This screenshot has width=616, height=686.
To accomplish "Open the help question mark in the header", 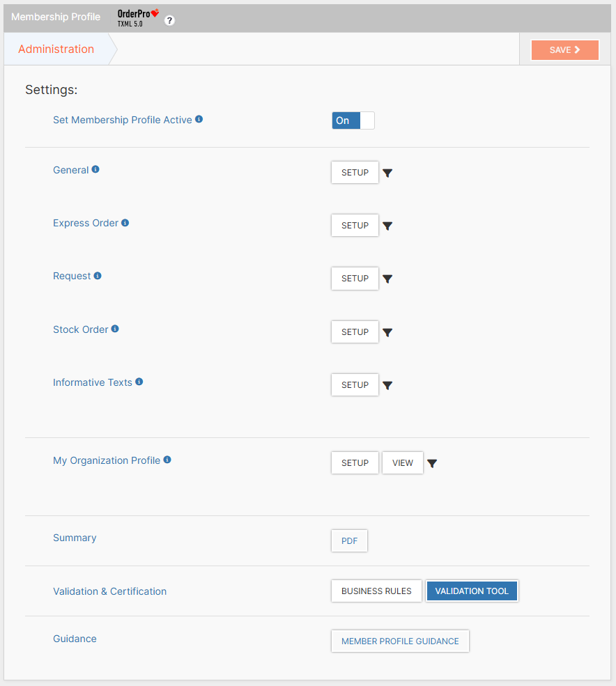I will click(x=169, y=21).
